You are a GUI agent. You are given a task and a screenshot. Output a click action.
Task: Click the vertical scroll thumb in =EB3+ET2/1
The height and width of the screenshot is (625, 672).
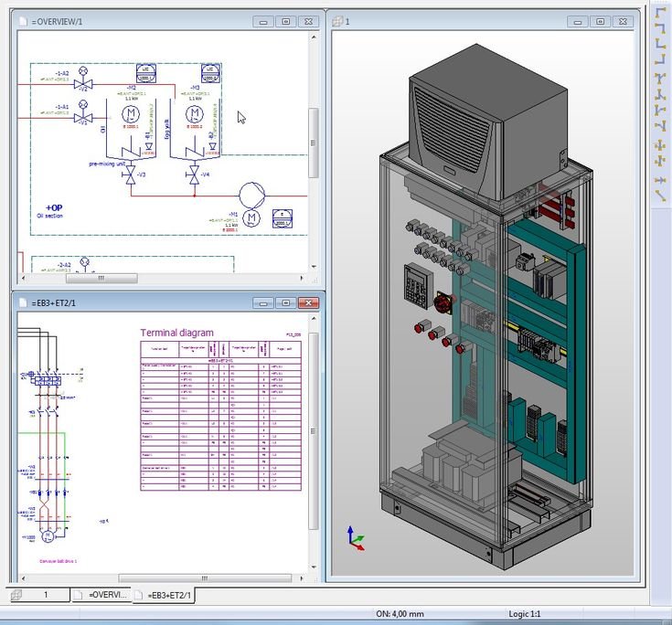point(314,431)
